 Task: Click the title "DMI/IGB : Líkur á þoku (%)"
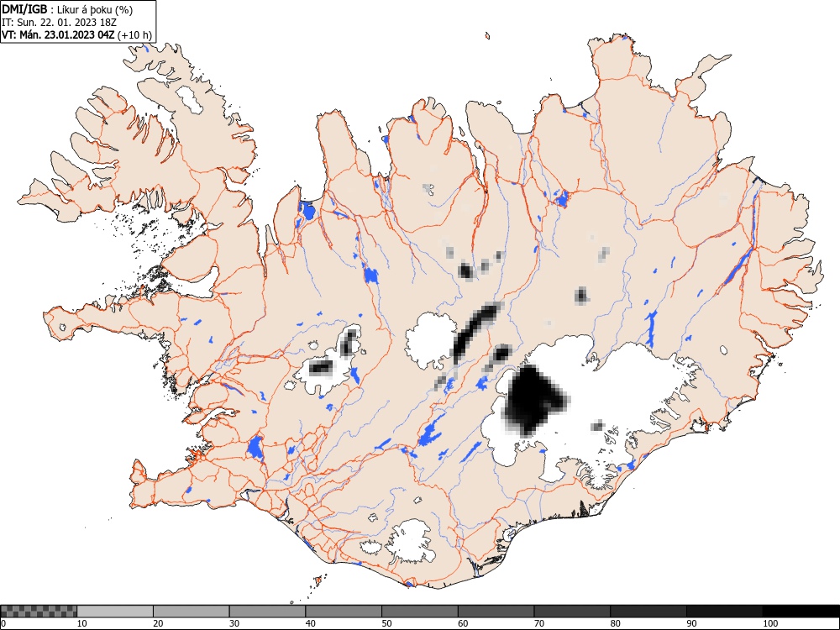(x=67, y=9)
